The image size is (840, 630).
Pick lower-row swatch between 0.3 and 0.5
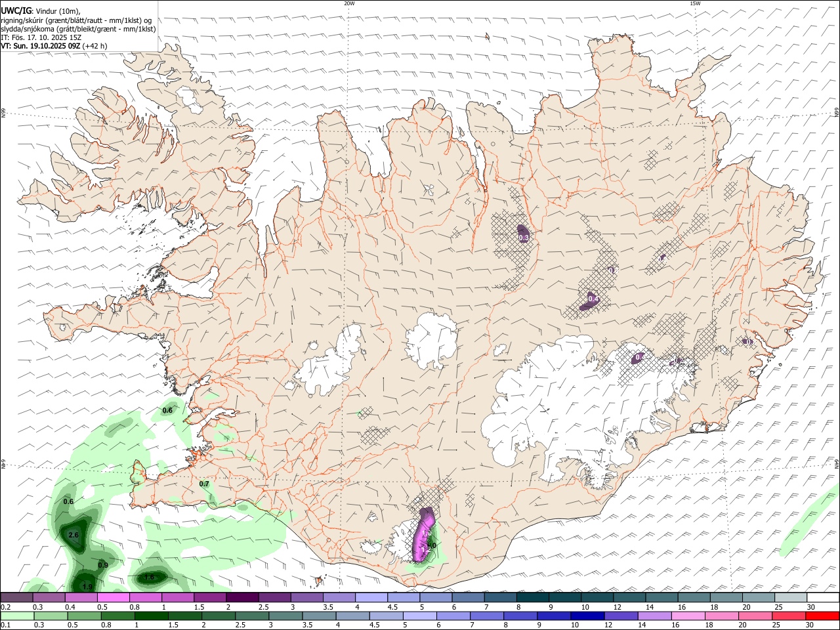[x=50, y=616]
